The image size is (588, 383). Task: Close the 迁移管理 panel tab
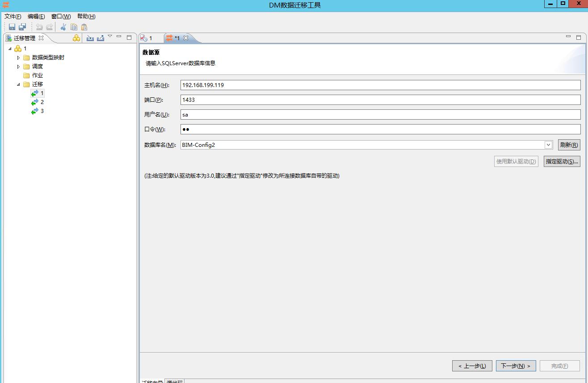pyautogui.click(x=41, y=38)
